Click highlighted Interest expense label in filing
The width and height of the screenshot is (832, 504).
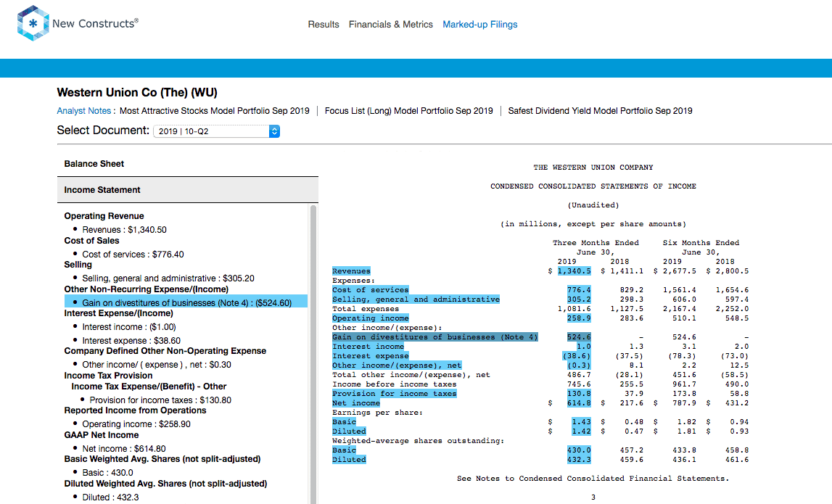click(x=371, y=356)
